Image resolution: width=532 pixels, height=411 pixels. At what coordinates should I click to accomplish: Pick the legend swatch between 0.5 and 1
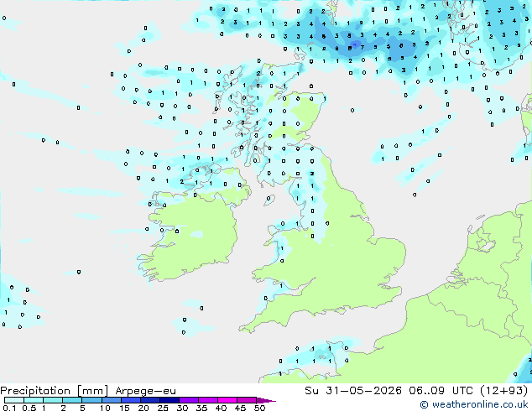34,400
